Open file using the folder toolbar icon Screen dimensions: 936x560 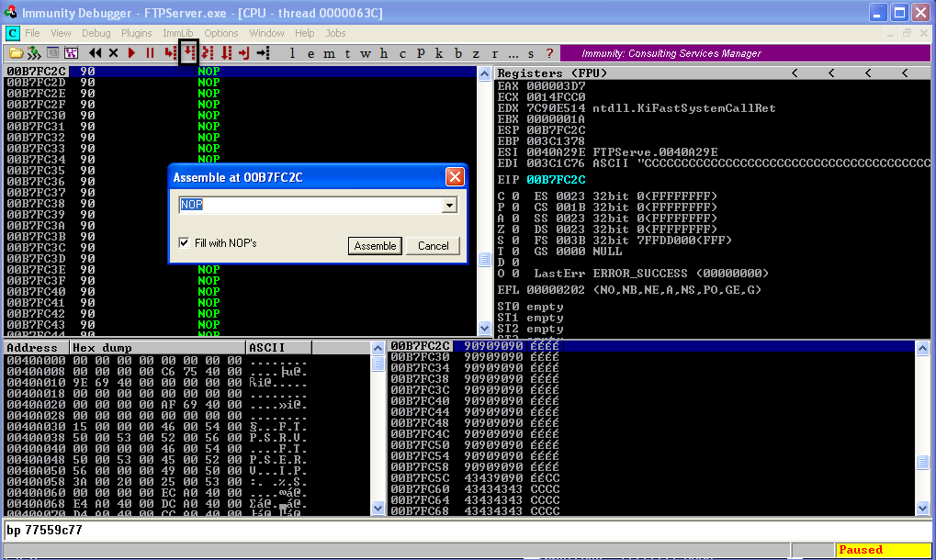17,53
